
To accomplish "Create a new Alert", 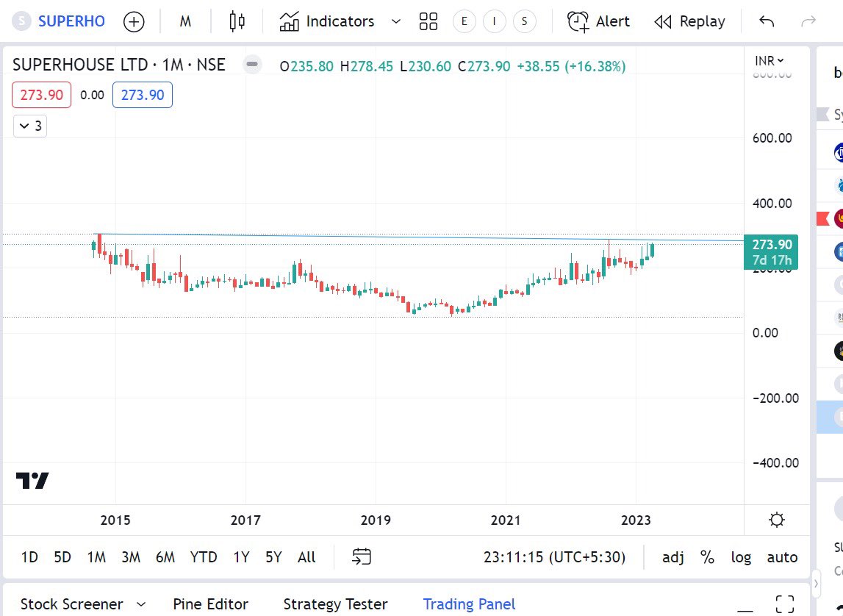I will coord(598,21).
